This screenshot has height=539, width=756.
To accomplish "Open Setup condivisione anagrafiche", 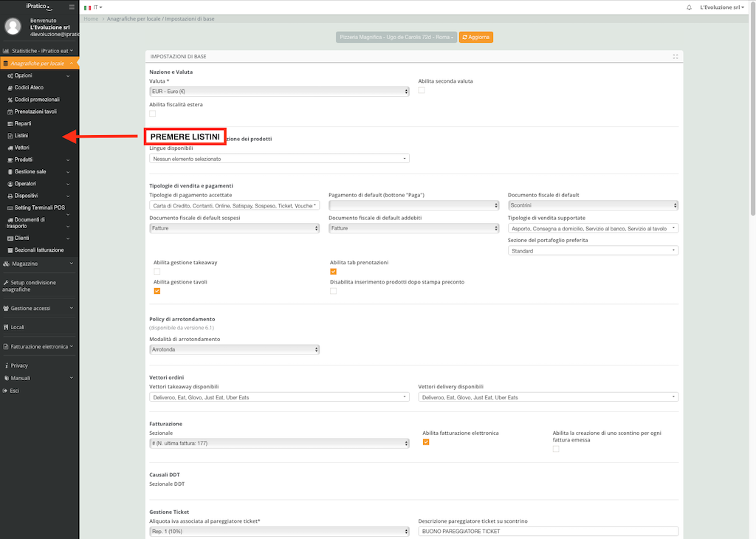I will (x=32, y=286).
